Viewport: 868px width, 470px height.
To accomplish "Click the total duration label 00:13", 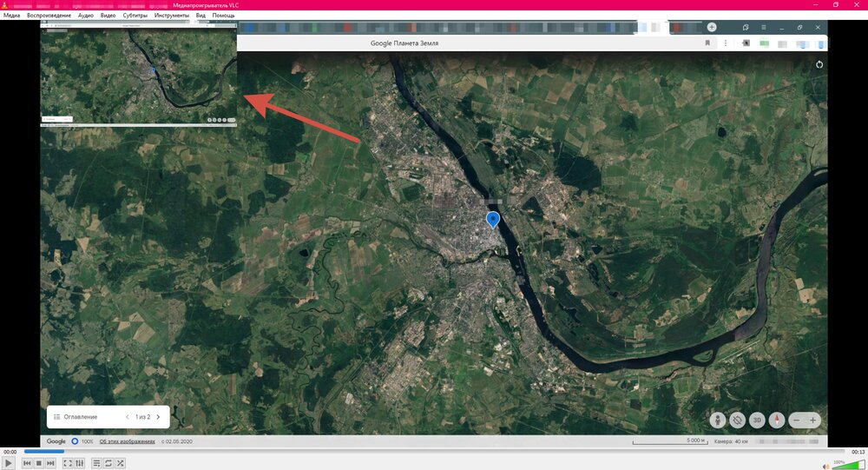I will (x=858, y=452).
